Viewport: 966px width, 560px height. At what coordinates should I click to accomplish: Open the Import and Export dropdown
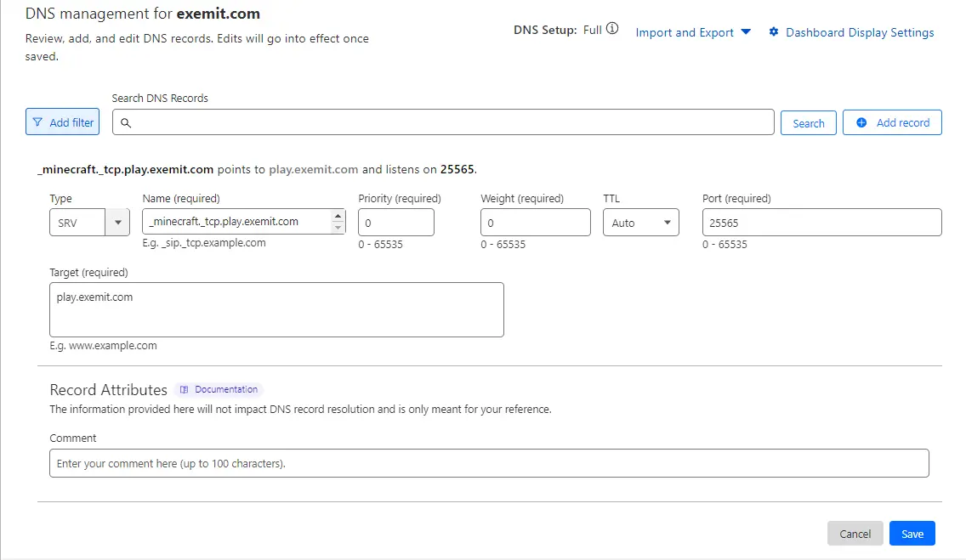(693, 32)
